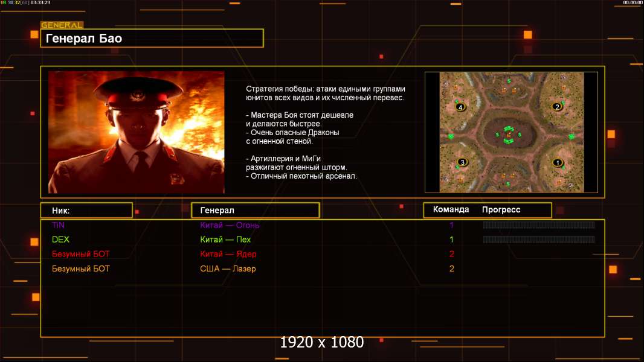Click start position marker 3 on the map

(x=463, y=162)
